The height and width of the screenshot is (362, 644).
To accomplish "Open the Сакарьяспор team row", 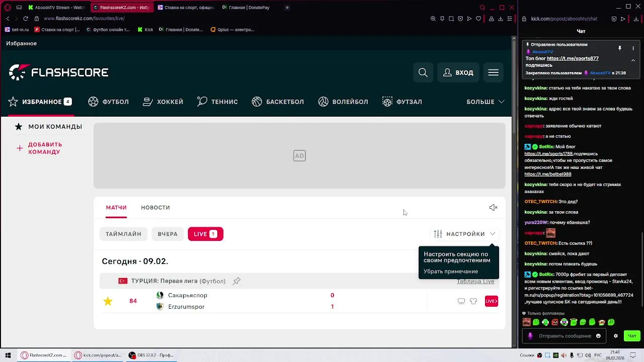I will point(187,296).
